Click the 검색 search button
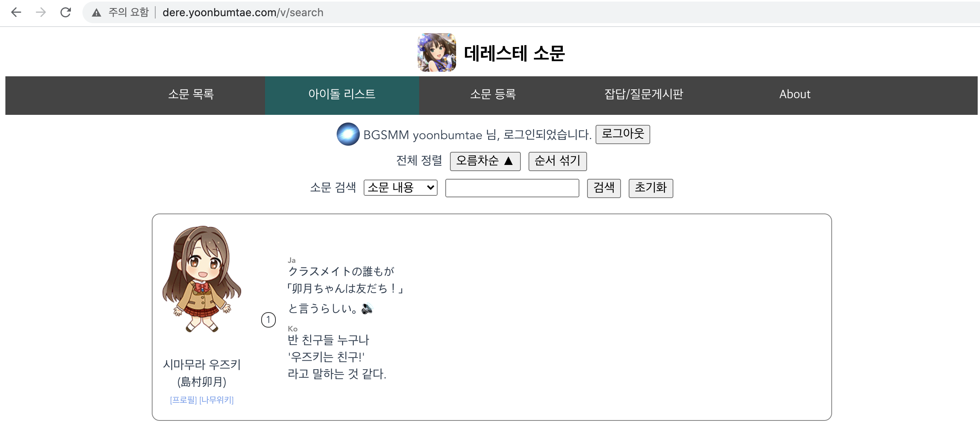The width and height of the screenshot is (980, 427). (x=604, y=188)
